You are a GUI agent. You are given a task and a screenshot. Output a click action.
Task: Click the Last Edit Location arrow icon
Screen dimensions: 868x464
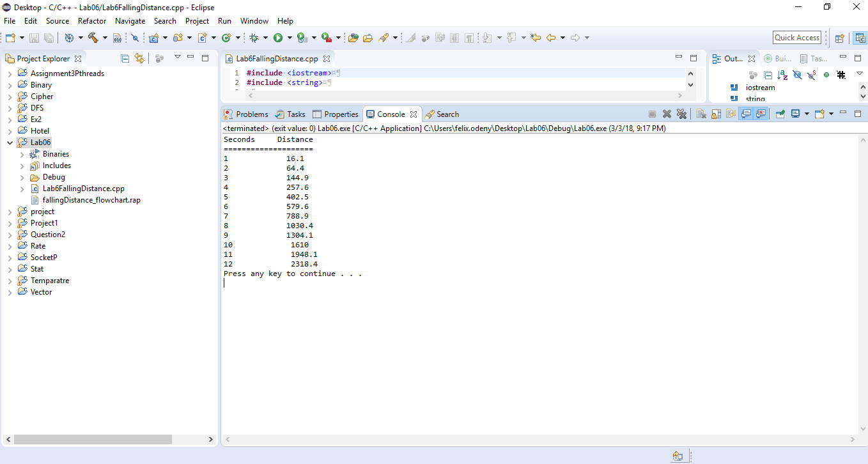(x=536, y=38)
